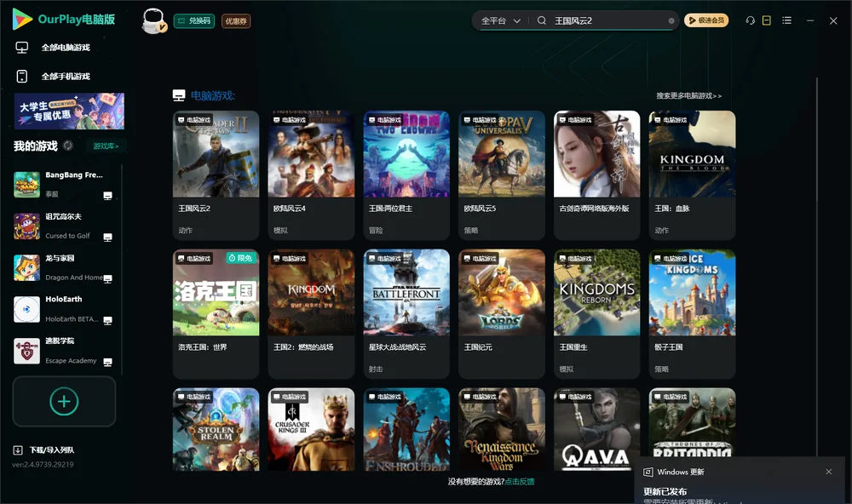
Task: Open the Crusader Kings III card
Action: click(x=311, y=429)
